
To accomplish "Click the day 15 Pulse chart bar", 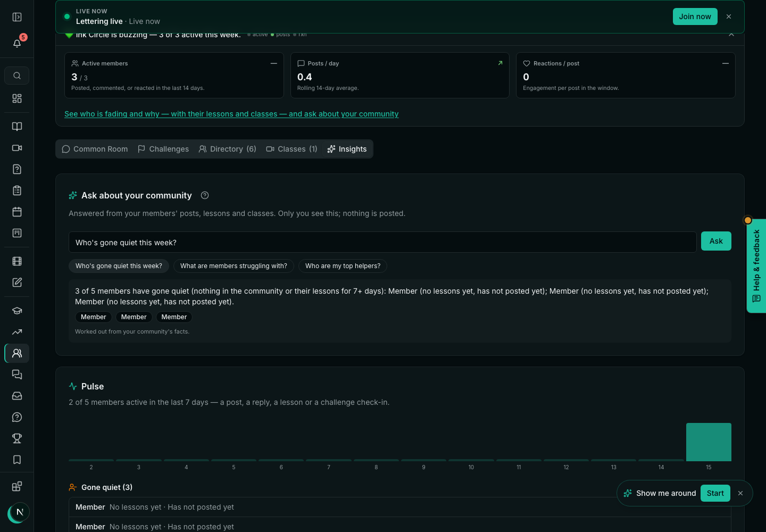I will [709, 442].
